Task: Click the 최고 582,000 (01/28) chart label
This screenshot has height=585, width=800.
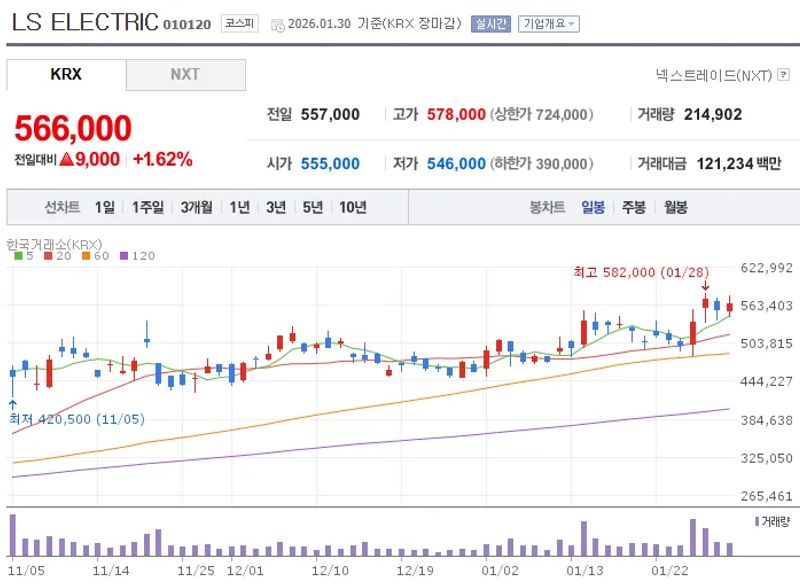Action: 641,272
